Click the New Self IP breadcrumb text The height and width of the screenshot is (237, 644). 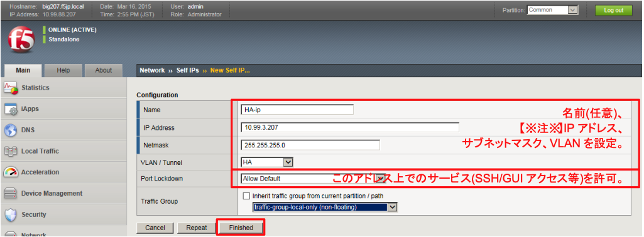click(230, 70)
